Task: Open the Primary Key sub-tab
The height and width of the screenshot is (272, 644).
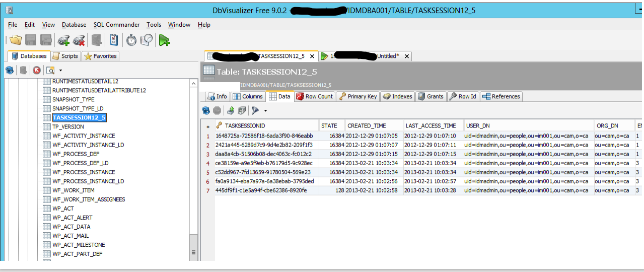Action: tap(357, 96)
